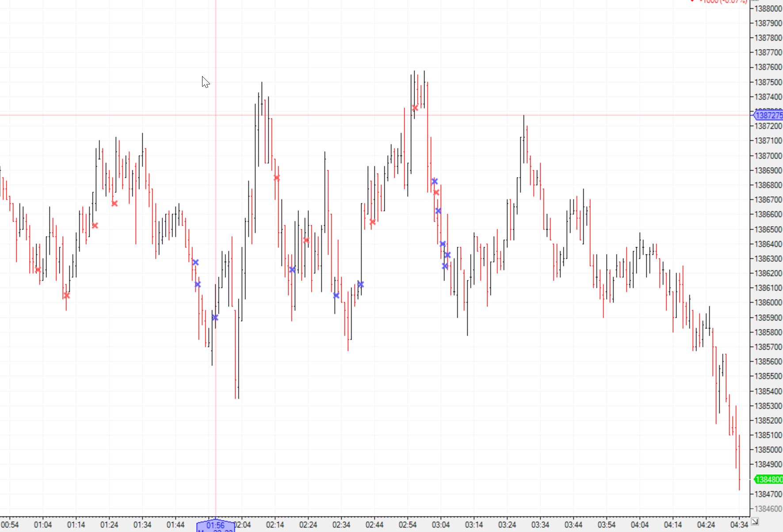
Task: Click price axis label 1386500
Action: (x=768, y=229)
